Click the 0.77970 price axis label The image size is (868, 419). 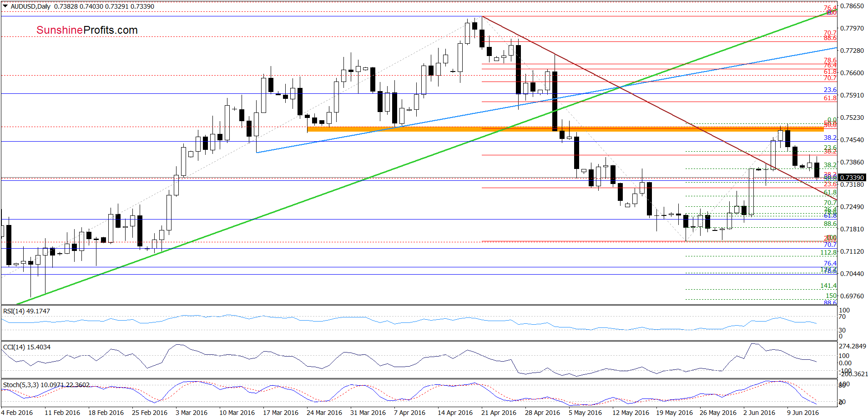pyautogui.click(x=852, y=28)
